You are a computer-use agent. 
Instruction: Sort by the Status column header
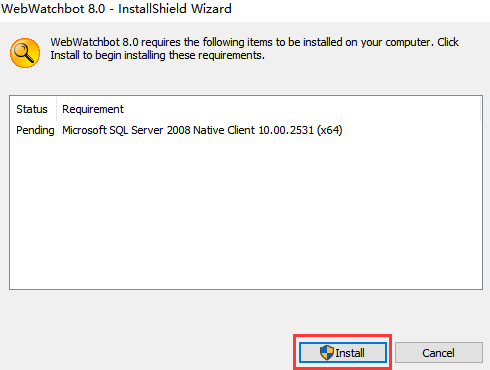pyautogui.click(x=32, y=109)
